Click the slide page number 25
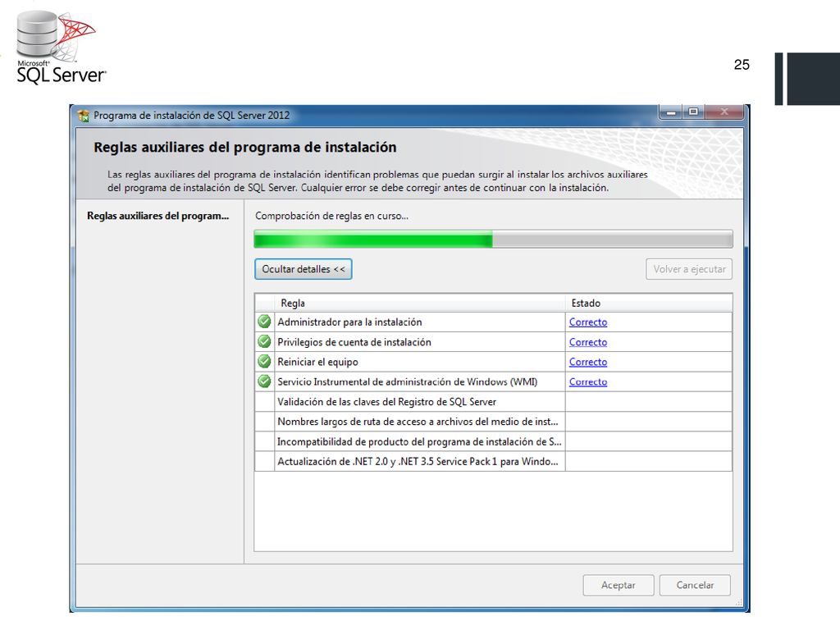This screenshot has width=840, height=630. coord(742,65)
